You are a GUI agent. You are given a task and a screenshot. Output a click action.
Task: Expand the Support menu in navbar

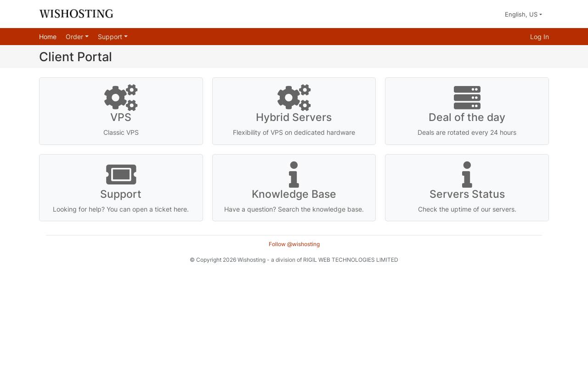tap(113, 37)
